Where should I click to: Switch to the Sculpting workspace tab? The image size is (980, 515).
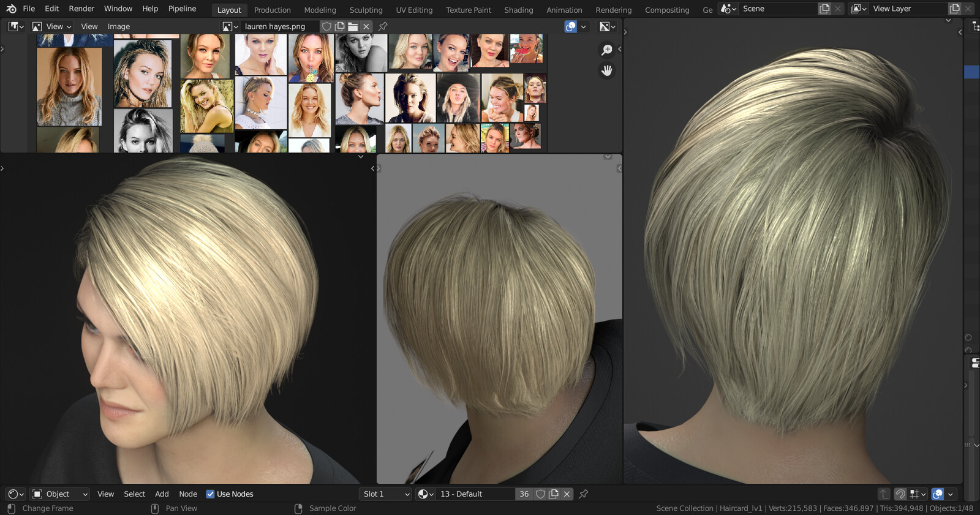coord(366,10)
